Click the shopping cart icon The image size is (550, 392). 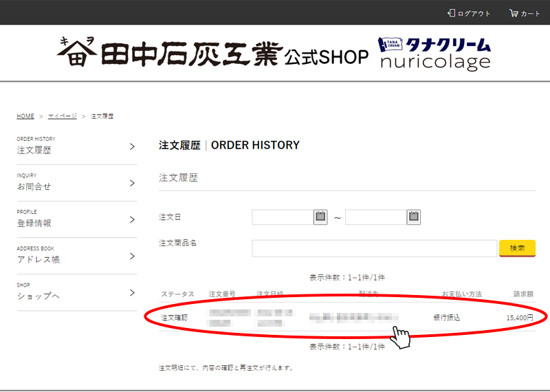[514, 13]
